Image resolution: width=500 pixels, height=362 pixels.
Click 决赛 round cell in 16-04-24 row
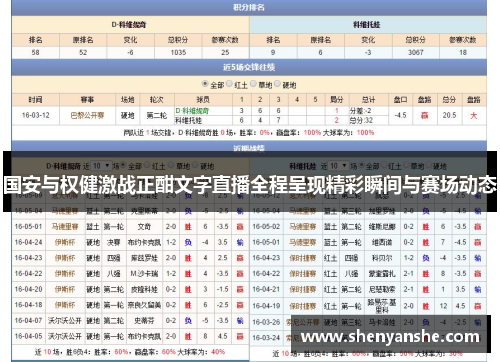[113, 242]
